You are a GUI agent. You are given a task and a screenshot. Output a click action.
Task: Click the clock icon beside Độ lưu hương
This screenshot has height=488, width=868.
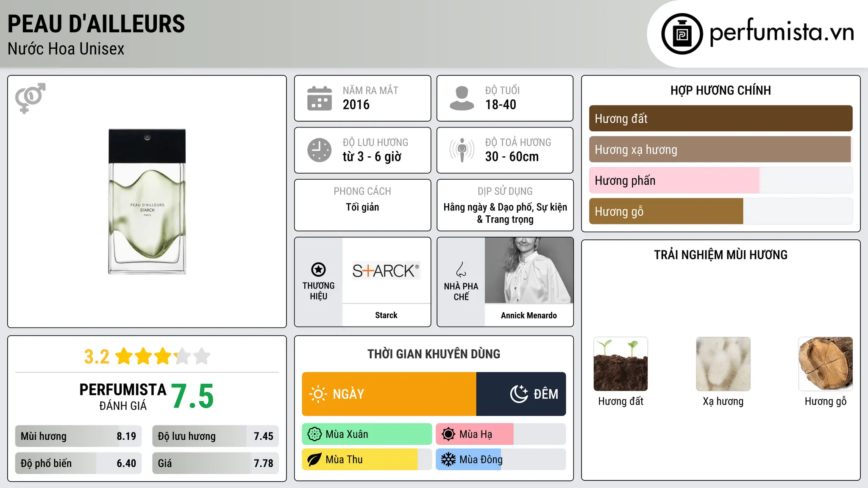(x=320, y=150)
